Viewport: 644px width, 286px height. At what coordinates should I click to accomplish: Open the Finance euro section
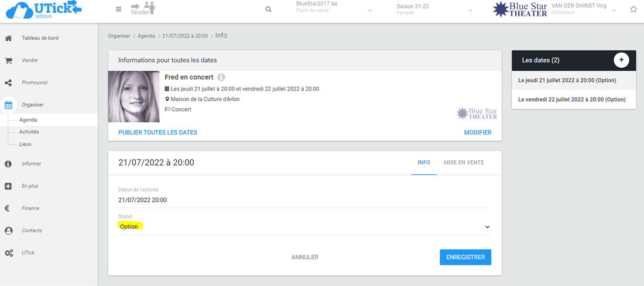30,208
